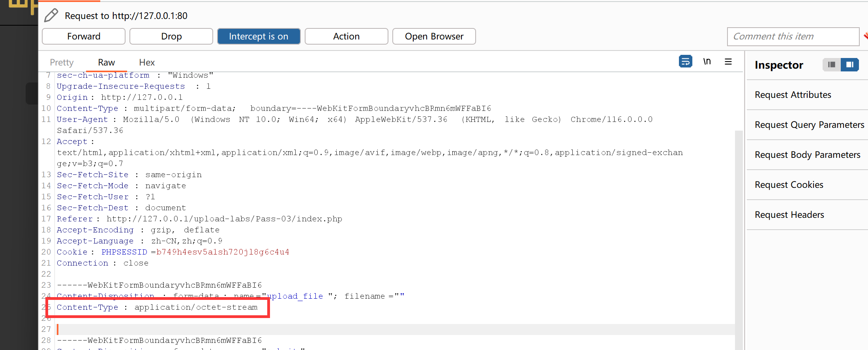This screenshot has width=868, height=350.
Task: Click the Referer header URL
Action: 224,219
